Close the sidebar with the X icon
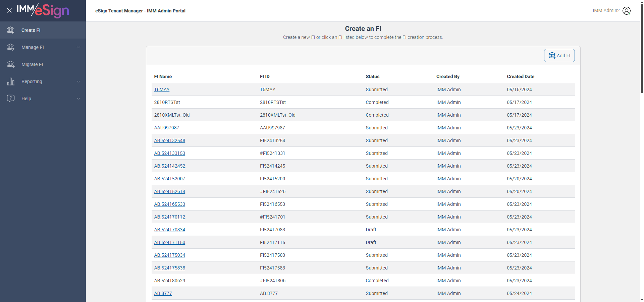The width and height of the screenshot is (644, 302). 9,10
